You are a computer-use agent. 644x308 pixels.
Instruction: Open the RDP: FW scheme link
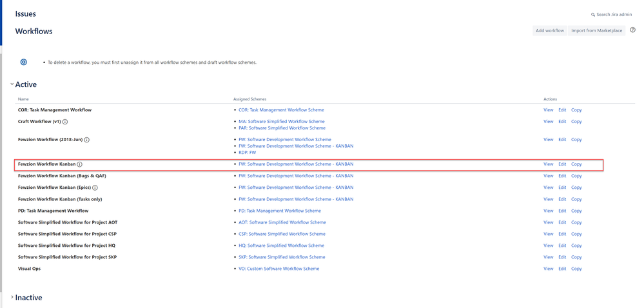(248, 153)
